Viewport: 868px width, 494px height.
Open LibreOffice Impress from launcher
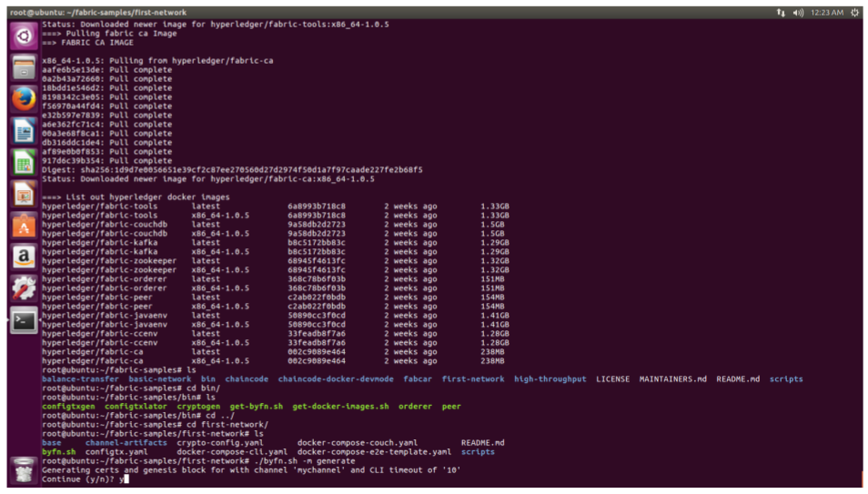pos(24,195)
